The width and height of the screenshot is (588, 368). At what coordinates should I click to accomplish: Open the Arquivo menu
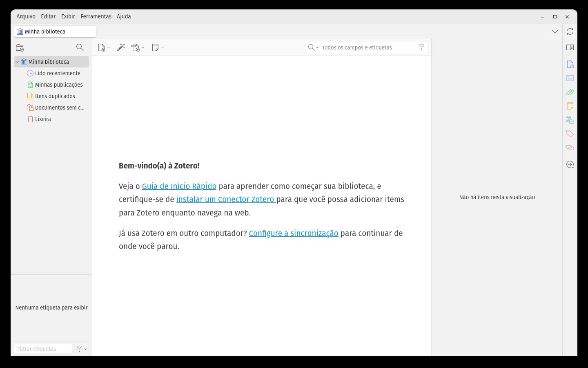tap(26, 16)
